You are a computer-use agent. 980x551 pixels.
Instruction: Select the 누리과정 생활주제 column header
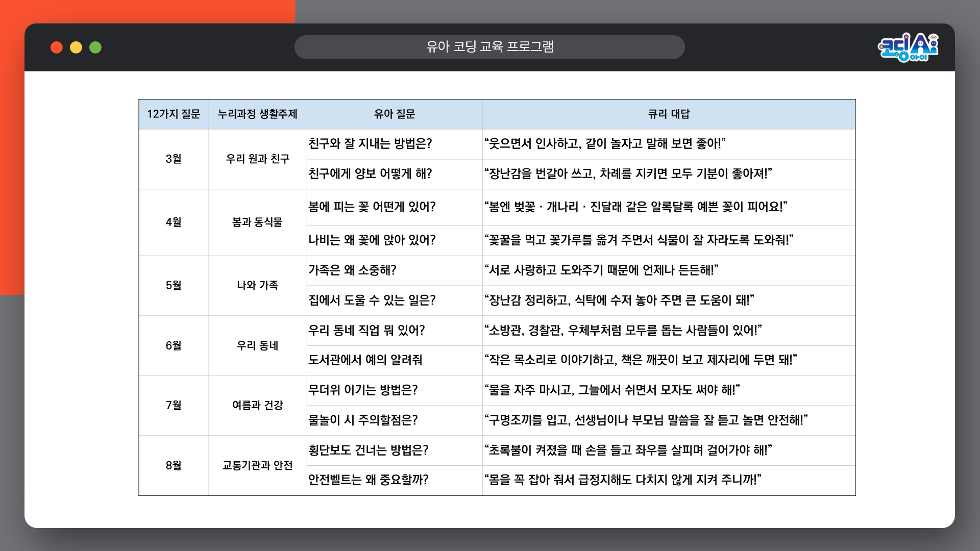[257, 114]
